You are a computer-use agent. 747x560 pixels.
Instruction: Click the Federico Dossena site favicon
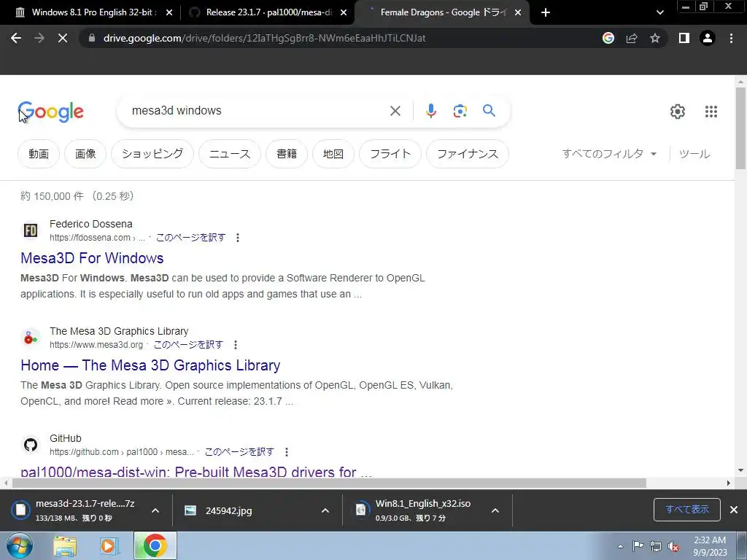tap(31, 231)
